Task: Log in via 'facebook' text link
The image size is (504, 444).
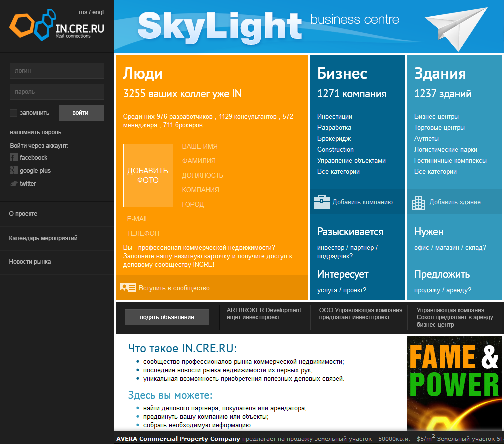Action: [x=34, y=157]
